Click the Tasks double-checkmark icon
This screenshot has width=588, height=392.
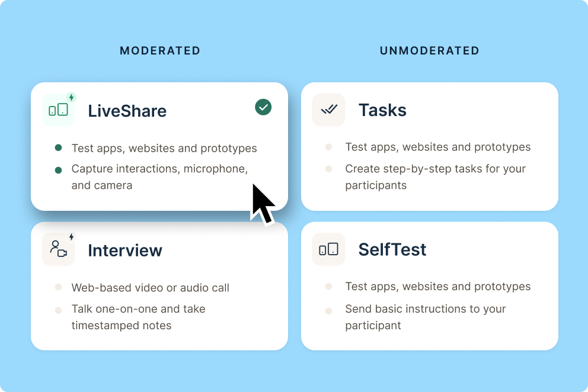pos(328,110)
